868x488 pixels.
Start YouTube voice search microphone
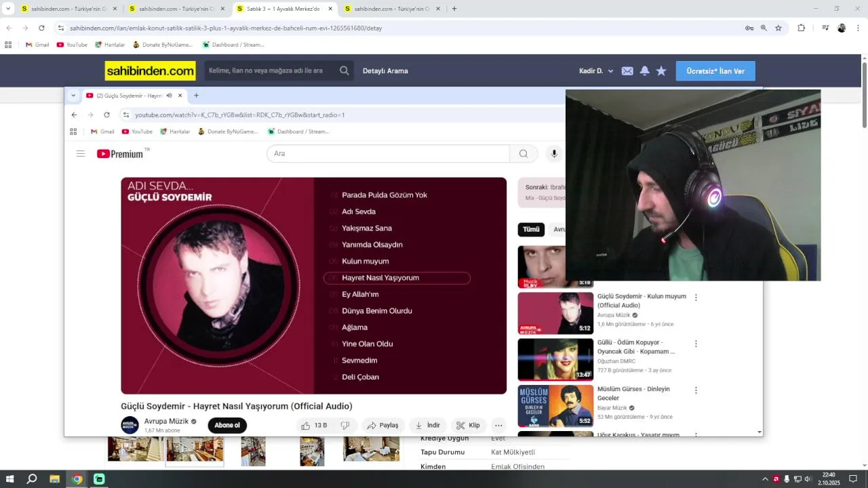[x=554, y=154]
